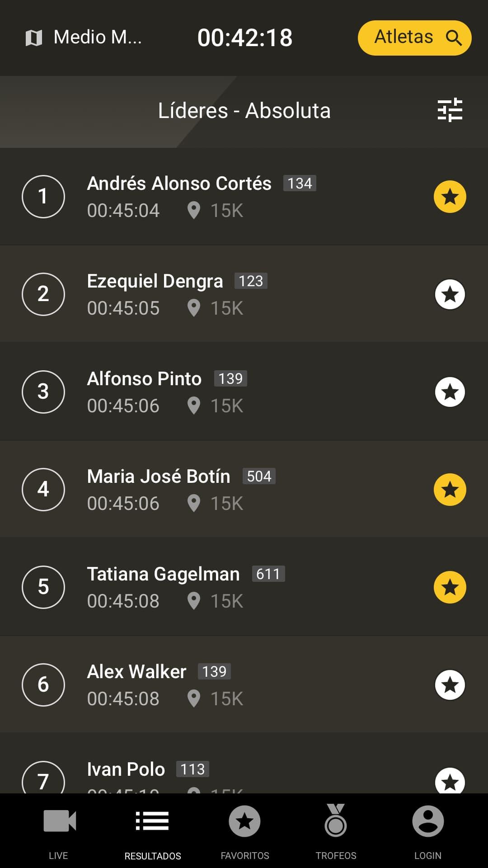Screen dimensions: 488x868
Task: Open Andrés Alonso Cortés's athlete details
Action: pyautogui.click(x=244, y=197)
